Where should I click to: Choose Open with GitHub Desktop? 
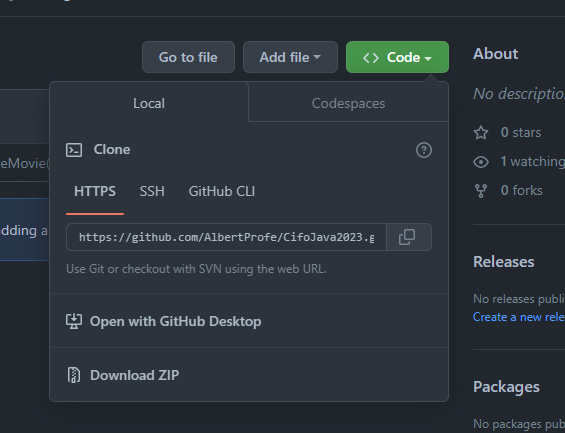(x=249, y=321)
